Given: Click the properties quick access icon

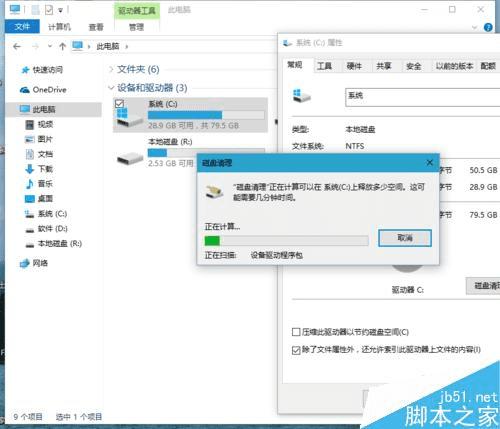Looking at the screenshot, I should (x=49, y=10).
